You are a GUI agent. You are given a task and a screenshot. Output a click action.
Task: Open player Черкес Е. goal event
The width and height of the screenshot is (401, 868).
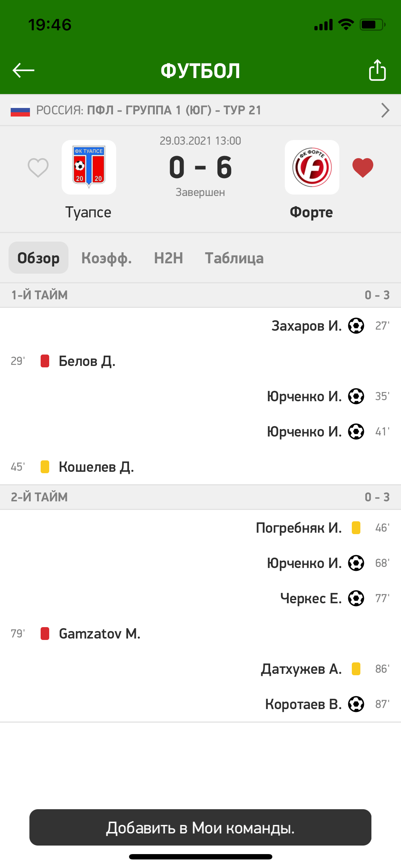pos(311,598)
